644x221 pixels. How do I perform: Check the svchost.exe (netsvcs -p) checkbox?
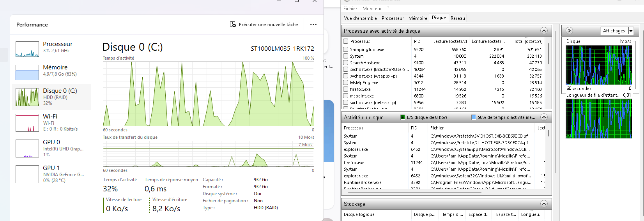345,103
